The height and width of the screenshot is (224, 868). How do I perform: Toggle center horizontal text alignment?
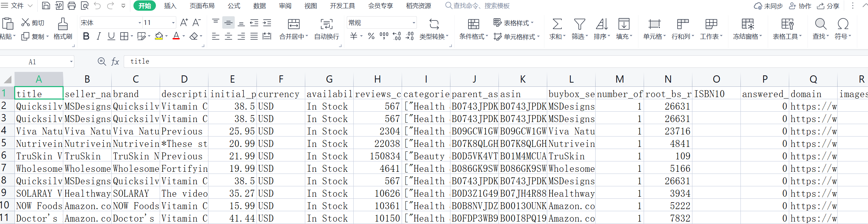[228, 36]
